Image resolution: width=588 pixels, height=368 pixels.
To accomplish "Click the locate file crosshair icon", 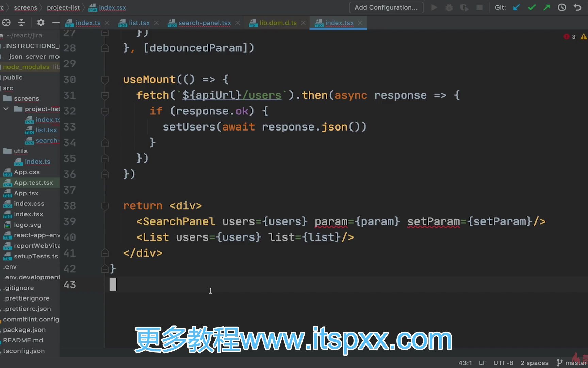I will [x=6, y=22].
